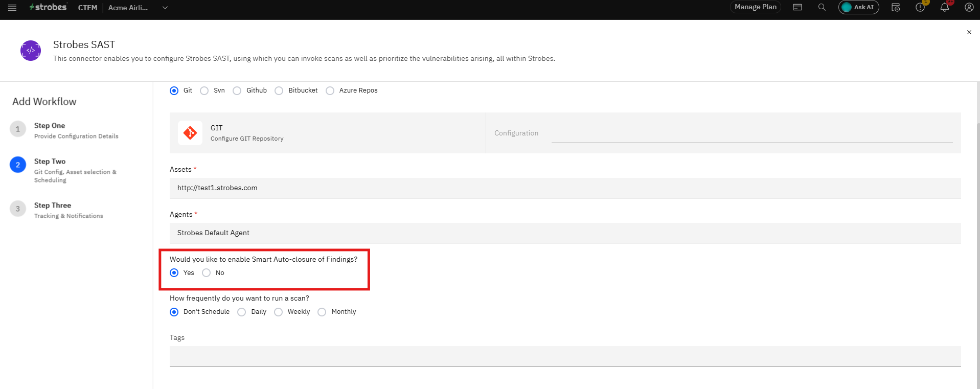
Task: Open the hamburger navigation menu
Action: (x=12, y=8)
